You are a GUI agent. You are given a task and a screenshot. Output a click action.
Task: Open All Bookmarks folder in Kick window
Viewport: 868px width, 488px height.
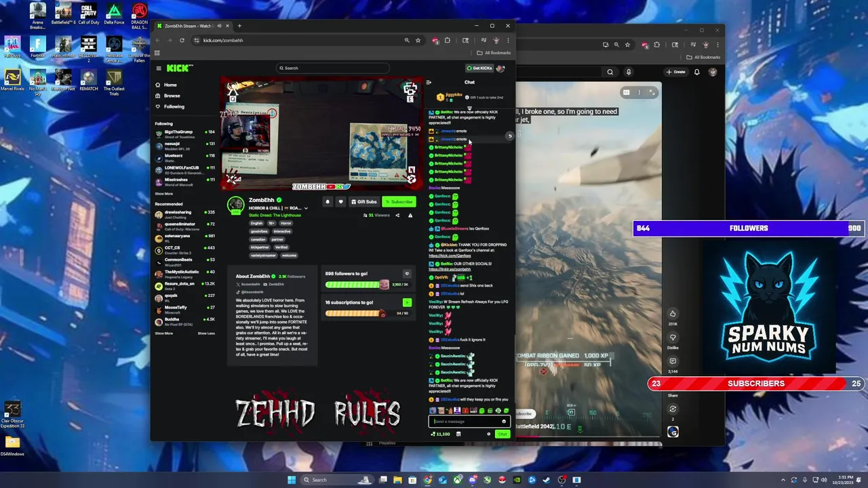pos(494,53)
